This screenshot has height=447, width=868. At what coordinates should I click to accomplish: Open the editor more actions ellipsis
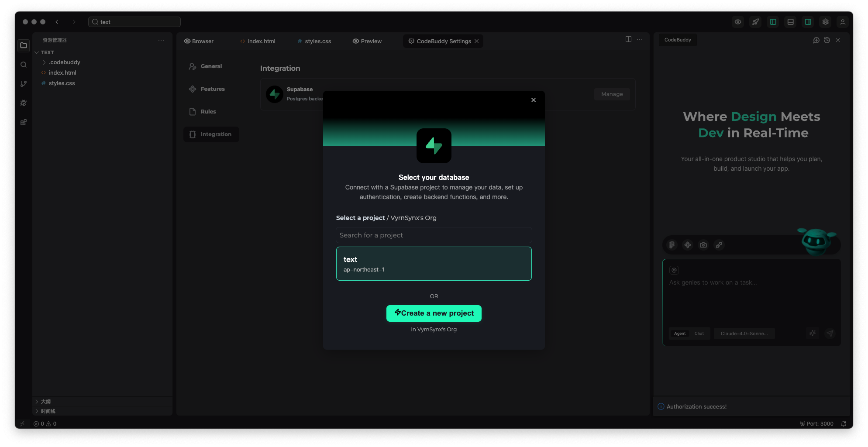(x=640, y=39)
